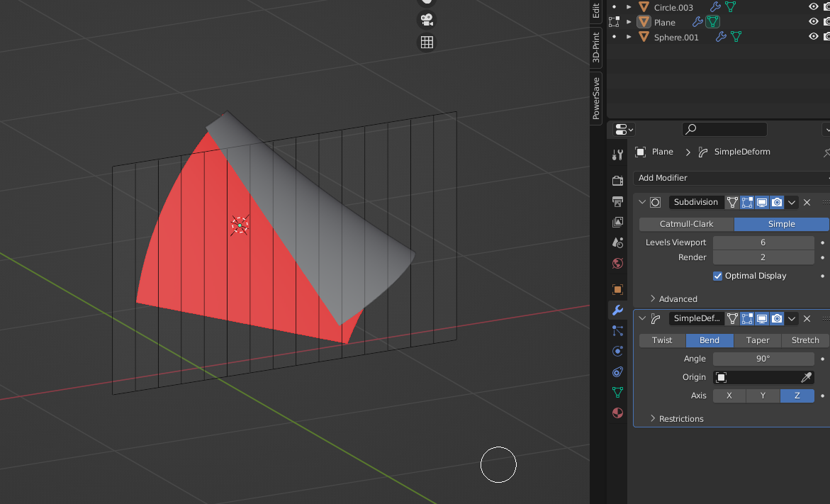Uncheck Optimal Display checkbox

(x=718, y=276)
